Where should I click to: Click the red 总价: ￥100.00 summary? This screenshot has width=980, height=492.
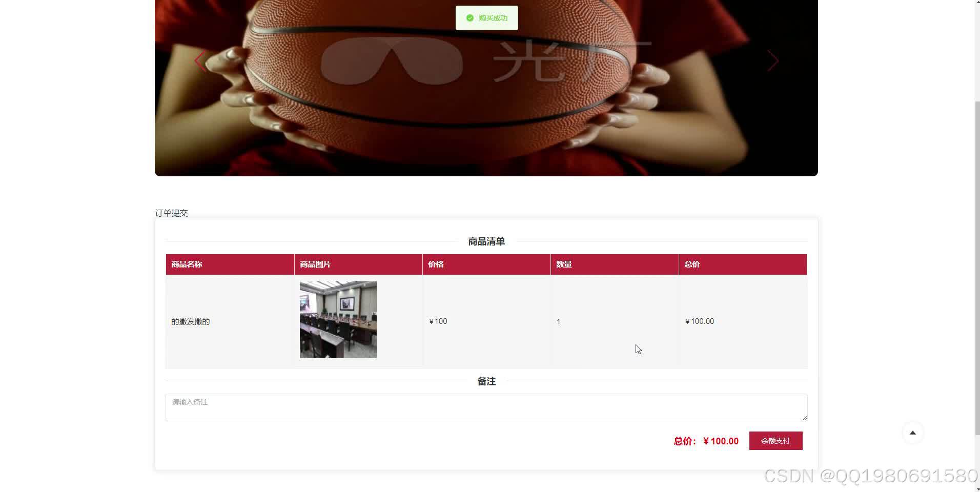click(x=706, y=441)
